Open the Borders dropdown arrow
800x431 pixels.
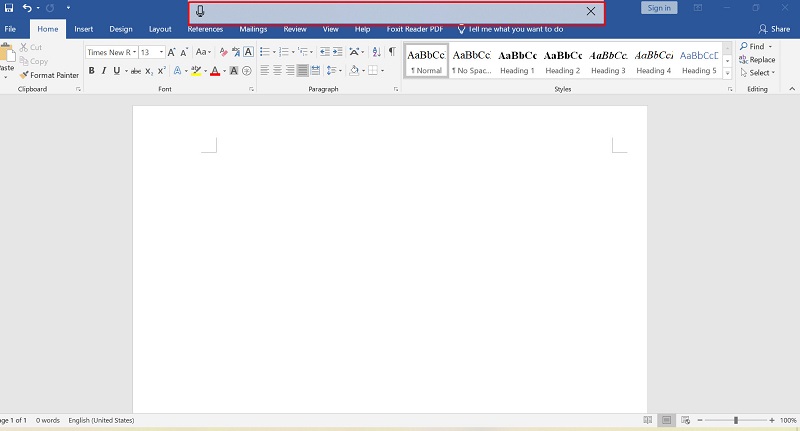pos(382,70)
